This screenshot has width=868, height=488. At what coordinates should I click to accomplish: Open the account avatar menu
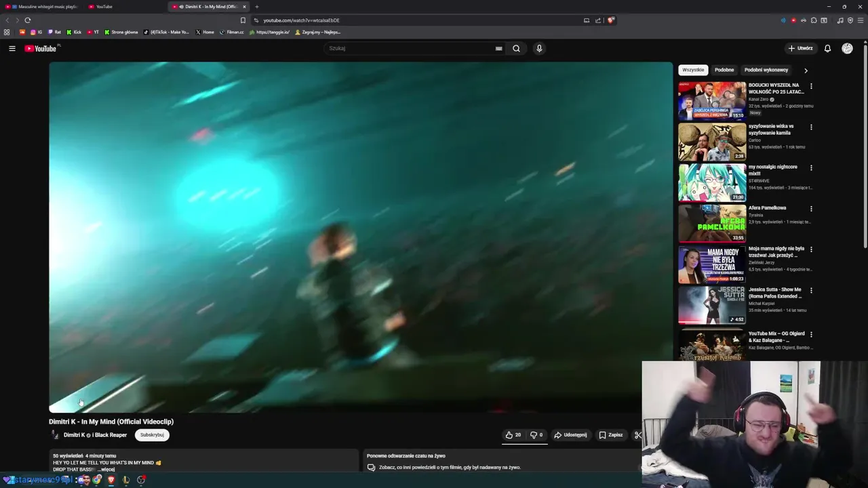click(847, 48)
